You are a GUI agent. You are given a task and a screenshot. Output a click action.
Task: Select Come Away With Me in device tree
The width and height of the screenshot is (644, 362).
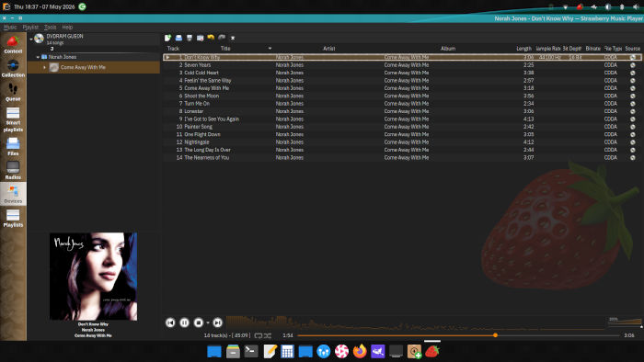pos(94,67)
